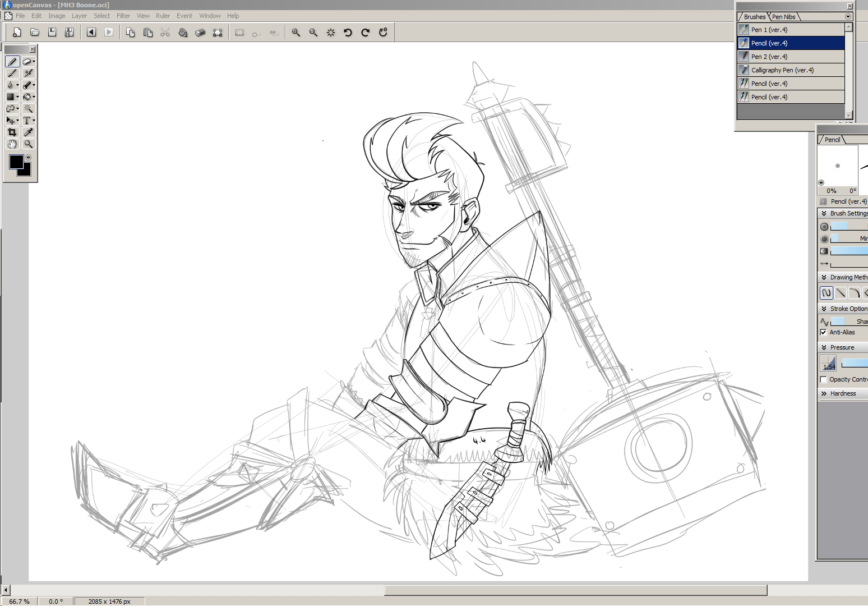Zoom in with the plus magnifier

tap(296, 33)
